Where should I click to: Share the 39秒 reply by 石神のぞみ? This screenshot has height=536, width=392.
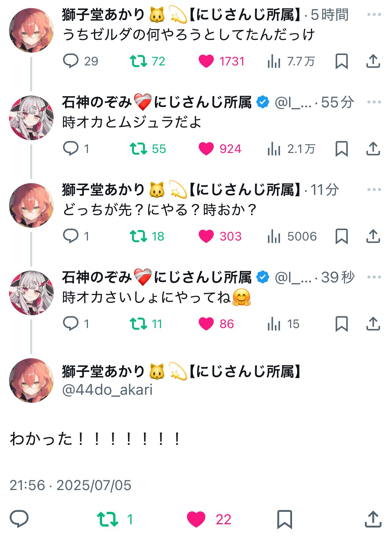[373, 324]
